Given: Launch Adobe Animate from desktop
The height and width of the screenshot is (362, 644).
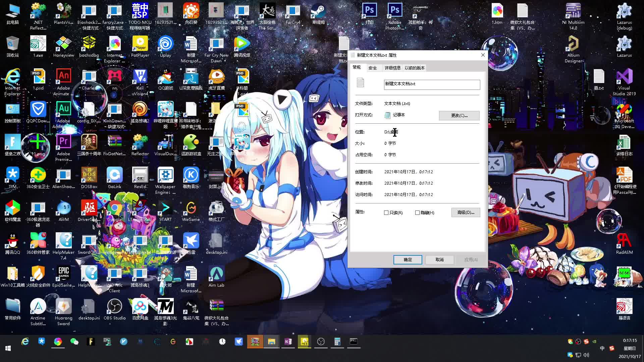Looking at the screenshot, I should tap(63, 82).
